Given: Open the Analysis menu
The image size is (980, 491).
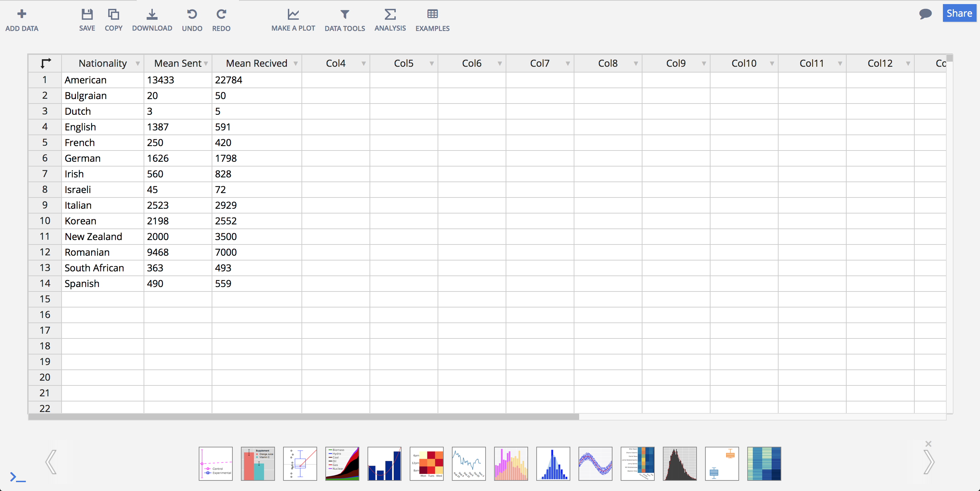Looking at the screenshot, I should pyautogui.click(x=390, y=20).
